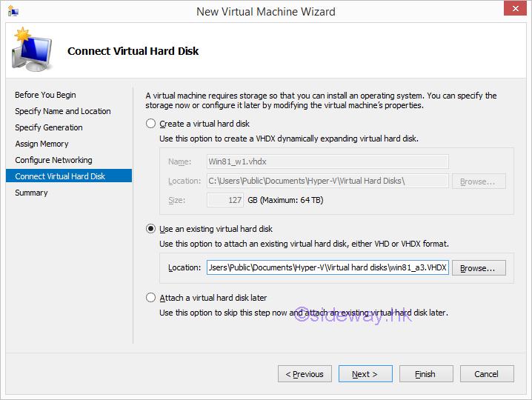Select Create a virtual hard disk option
The height and width of the screenshot is (400, 532).
151,124
